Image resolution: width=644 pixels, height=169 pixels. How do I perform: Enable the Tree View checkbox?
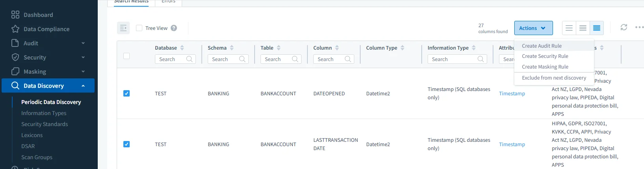pos(139,28)
